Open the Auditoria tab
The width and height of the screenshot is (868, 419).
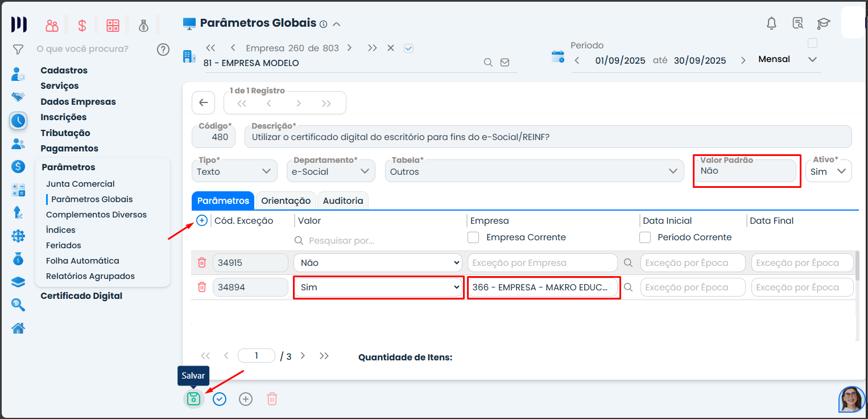point(343,201)
